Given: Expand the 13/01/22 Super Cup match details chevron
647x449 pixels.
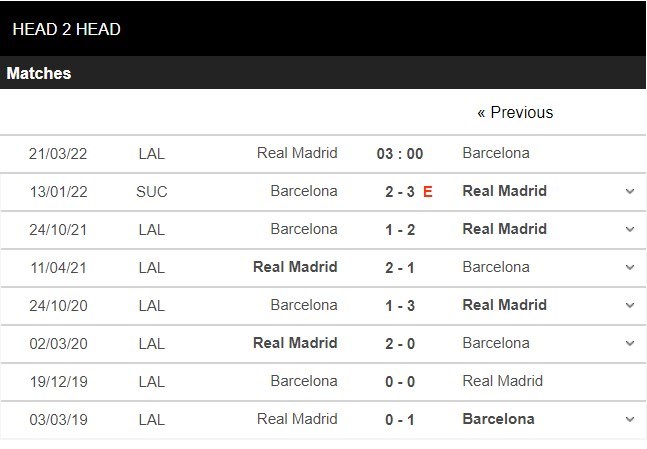Looking at the screenshot, I should (630, 191).
